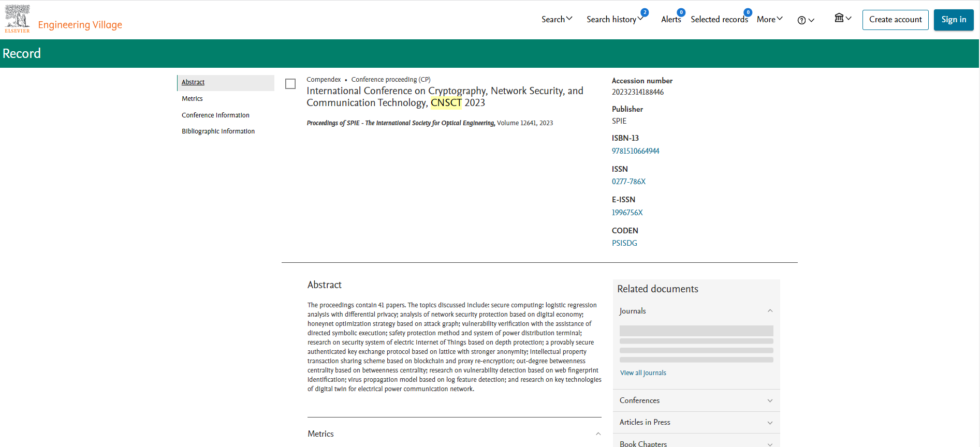Click the Proceedings of SPIE source title
Viewport: 980px width, 447px height.
point(401,123)
